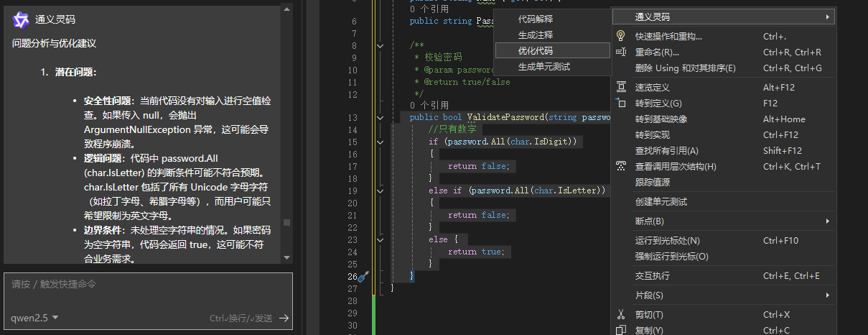
Task: Collapse the if block at line 15
Action: pyautogui.click(x=380, y=142)
